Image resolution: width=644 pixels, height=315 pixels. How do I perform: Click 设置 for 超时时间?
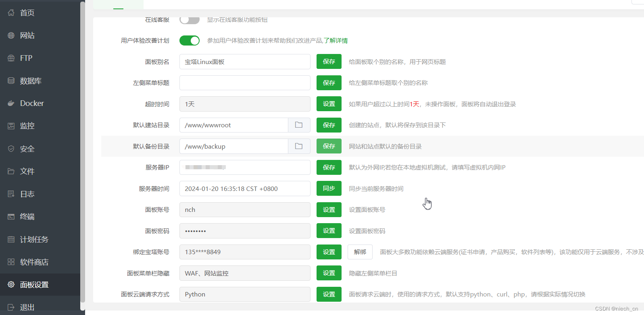pyautogui.click(x=329, y=104)
